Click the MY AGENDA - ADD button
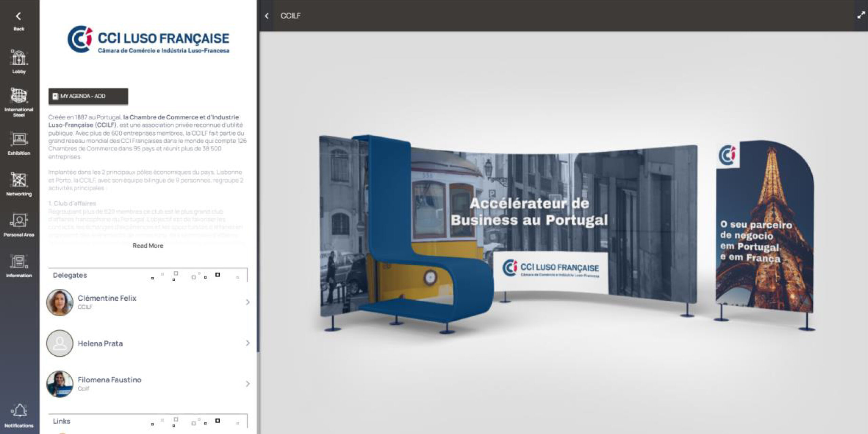This screenshot has height=434, width=868. click(x=88, y=96)
